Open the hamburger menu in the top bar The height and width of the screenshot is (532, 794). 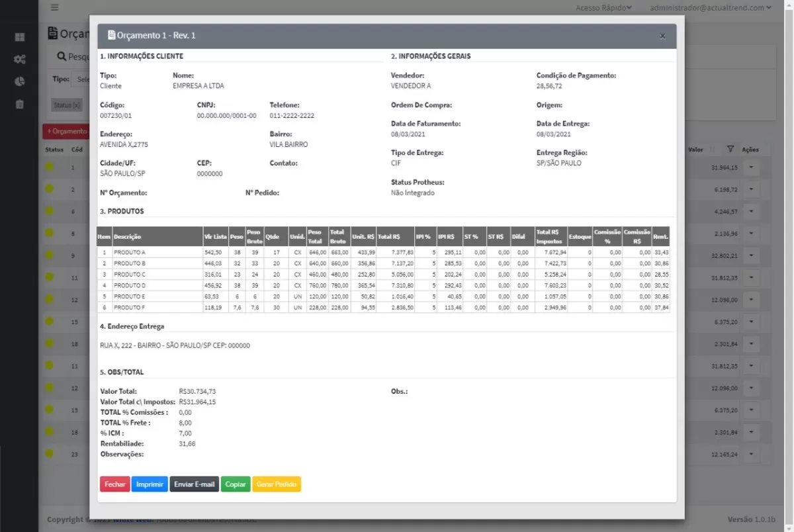pyautogui.click(x=54, y=8)
